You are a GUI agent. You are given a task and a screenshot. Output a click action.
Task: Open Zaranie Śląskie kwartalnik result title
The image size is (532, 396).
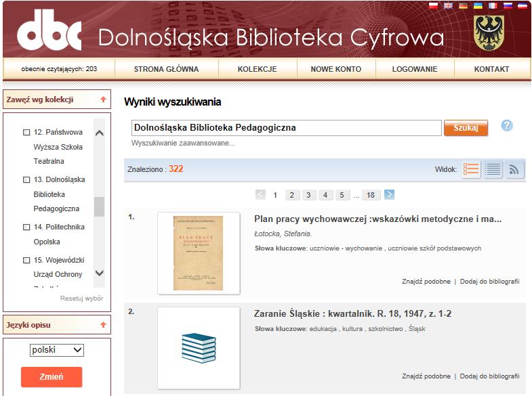point(352,313)
